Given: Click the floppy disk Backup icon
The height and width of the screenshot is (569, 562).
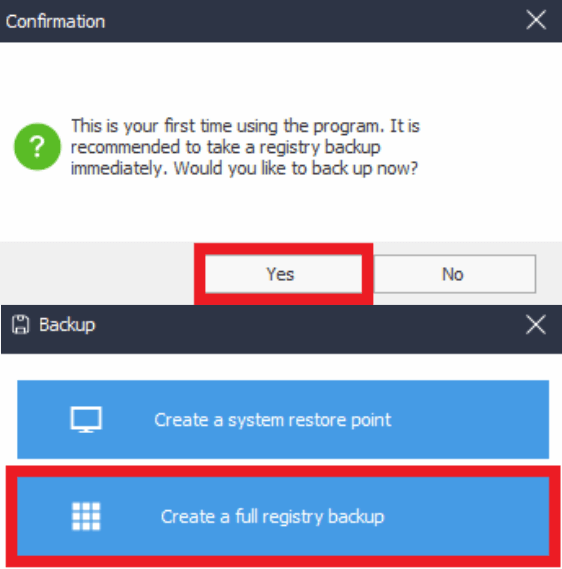Looking at the screenshot, I should pos(20,324).
